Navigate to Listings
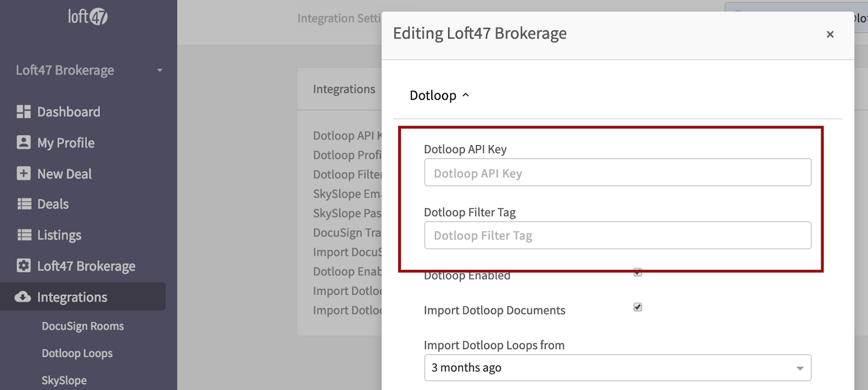This screenshot has width=868, height=390. pyautogui.click(x=59, y=235)
